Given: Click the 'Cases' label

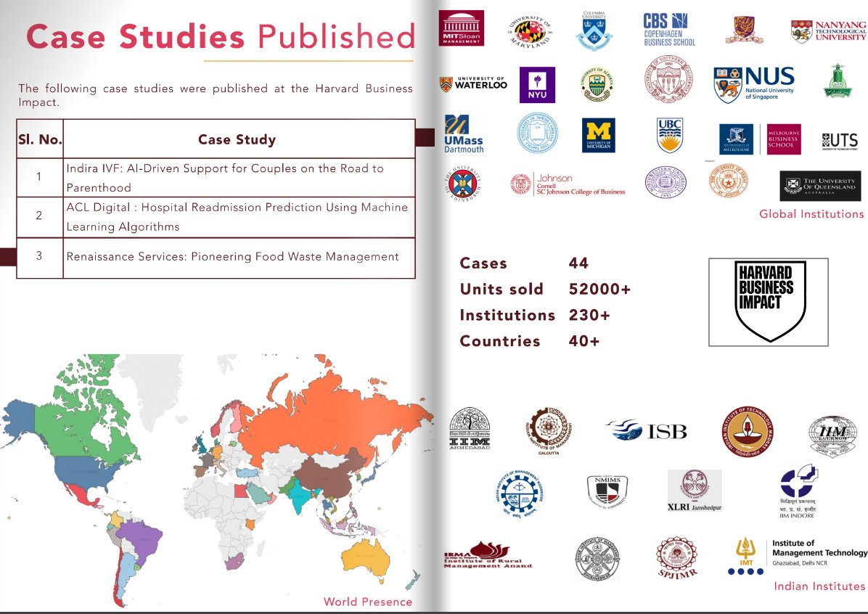Looking at the screenshot, I should coord(483,263).
